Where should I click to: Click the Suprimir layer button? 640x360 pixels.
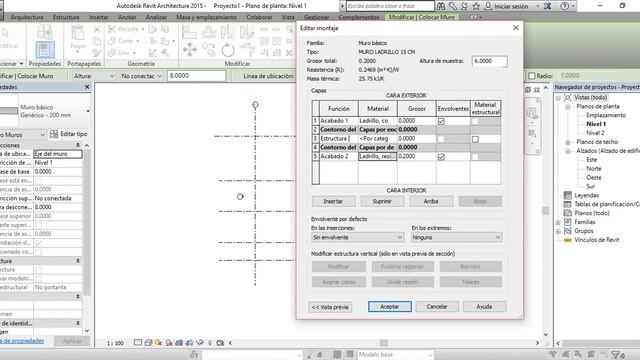pos(382,201)
